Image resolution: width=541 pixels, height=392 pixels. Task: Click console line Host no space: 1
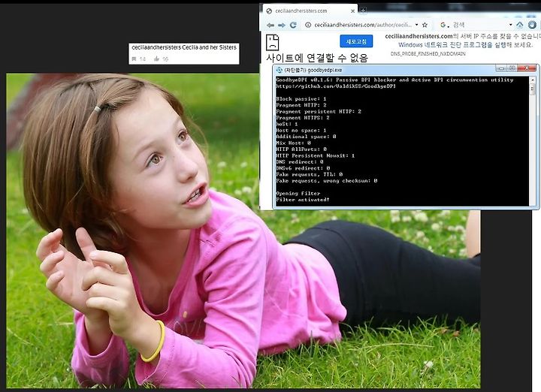[301, 131]
